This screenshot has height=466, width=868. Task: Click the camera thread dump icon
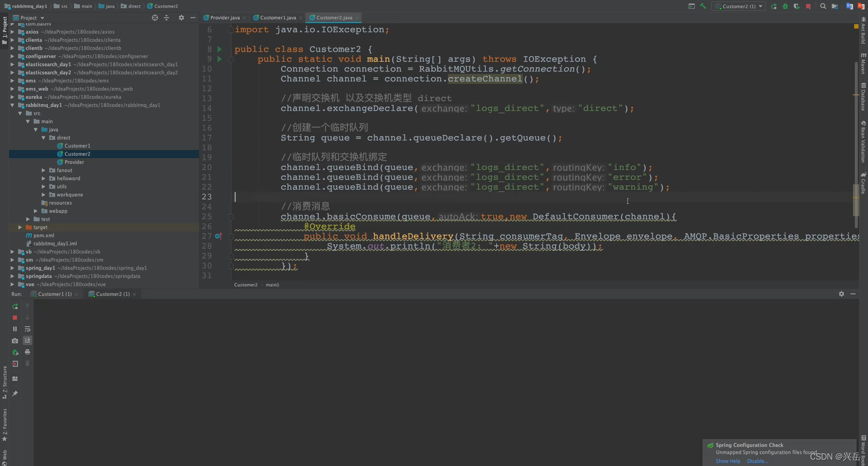[15, 341]
